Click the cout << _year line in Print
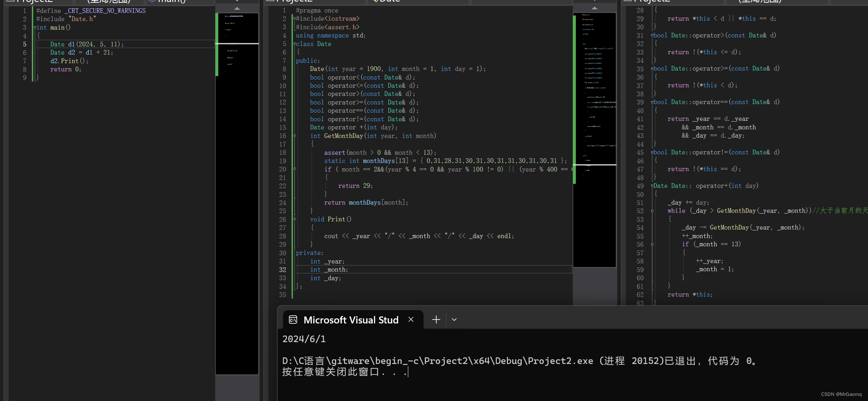This screenshot has width=868, height=401. pos(419,236)
